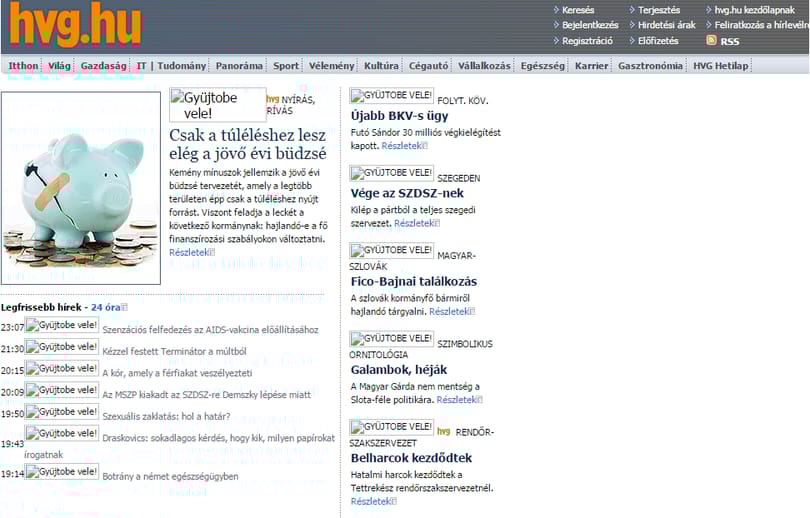Click Gyüjtobe vele! icon next to 20:09
Viewport: 810px width, 518px height.
click(61, 390)
